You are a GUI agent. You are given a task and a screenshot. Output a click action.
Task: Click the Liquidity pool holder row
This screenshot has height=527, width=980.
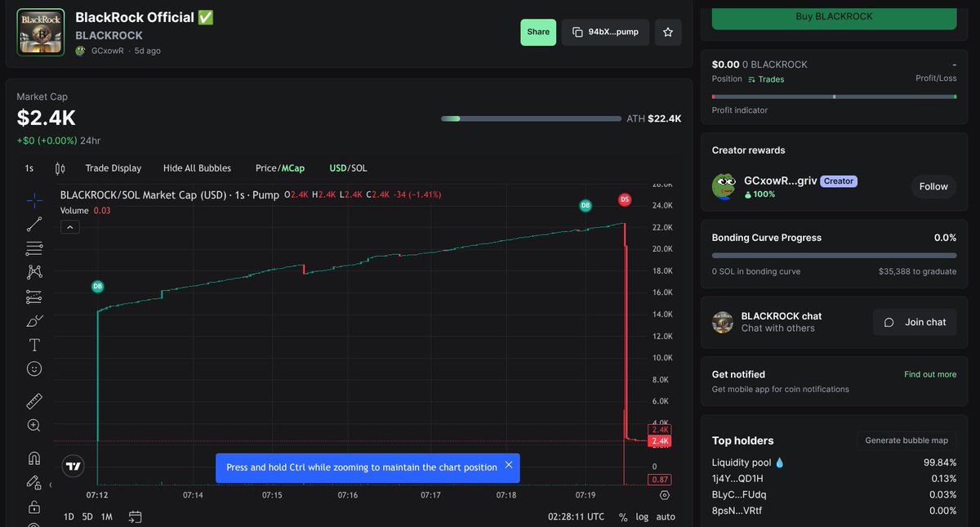pyautogui.click(x=834, y=462)
